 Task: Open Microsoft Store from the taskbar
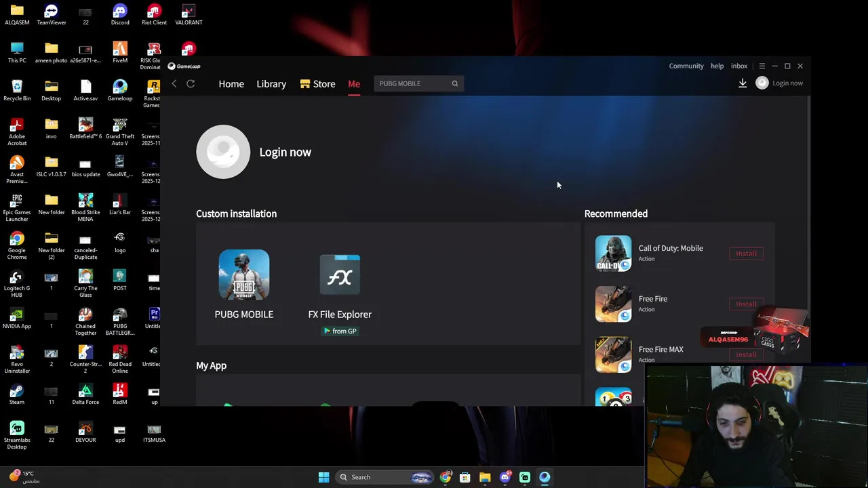[x=465, y=477]
